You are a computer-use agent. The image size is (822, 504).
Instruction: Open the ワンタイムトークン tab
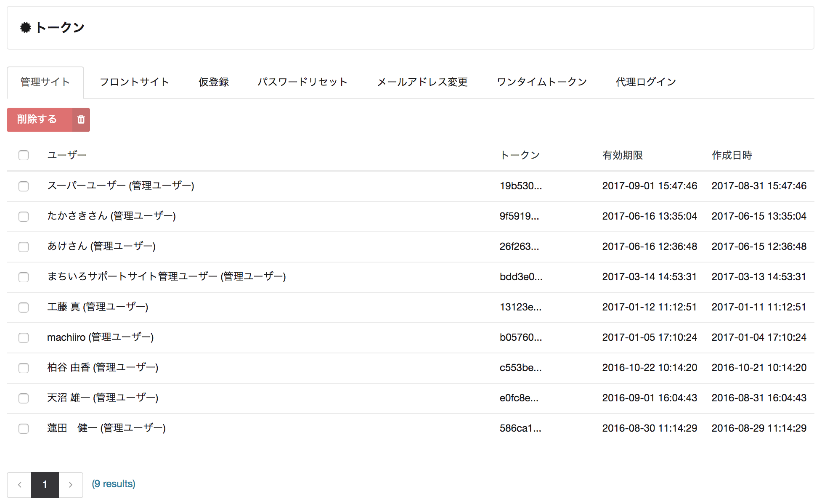coord(542,82)
